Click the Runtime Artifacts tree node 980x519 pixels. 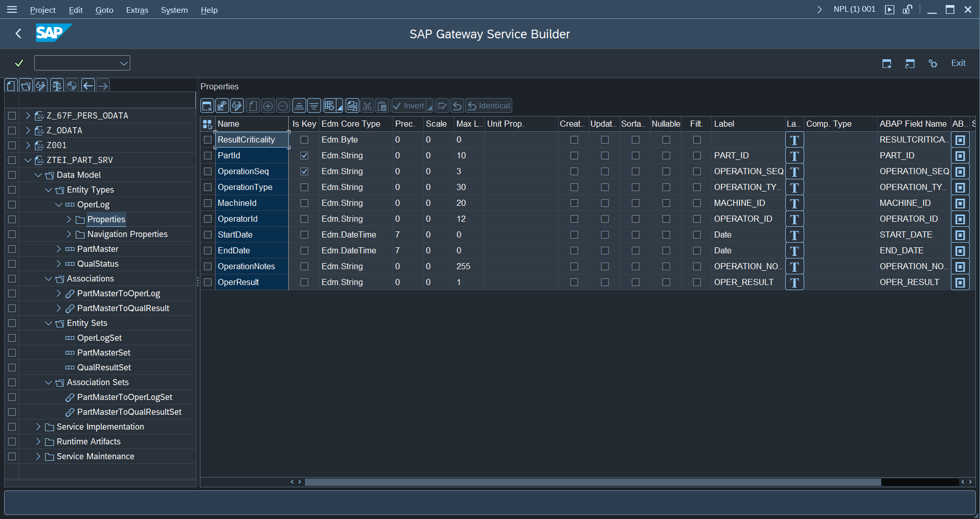(x=88, y=441)
